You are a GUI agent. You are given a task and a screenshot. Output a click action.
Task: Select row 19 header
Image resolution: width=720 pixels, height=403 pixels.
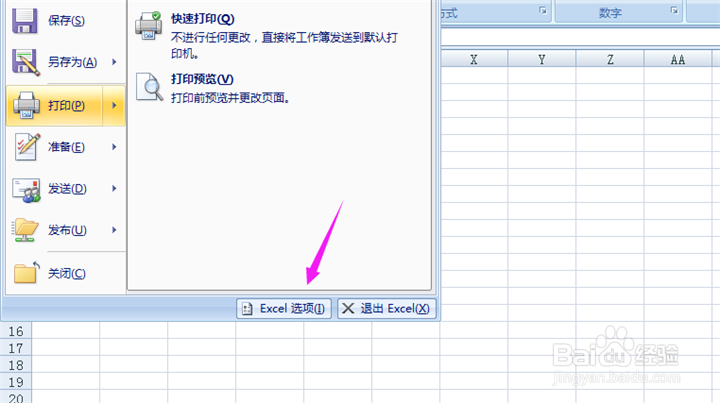coord(16,382)
